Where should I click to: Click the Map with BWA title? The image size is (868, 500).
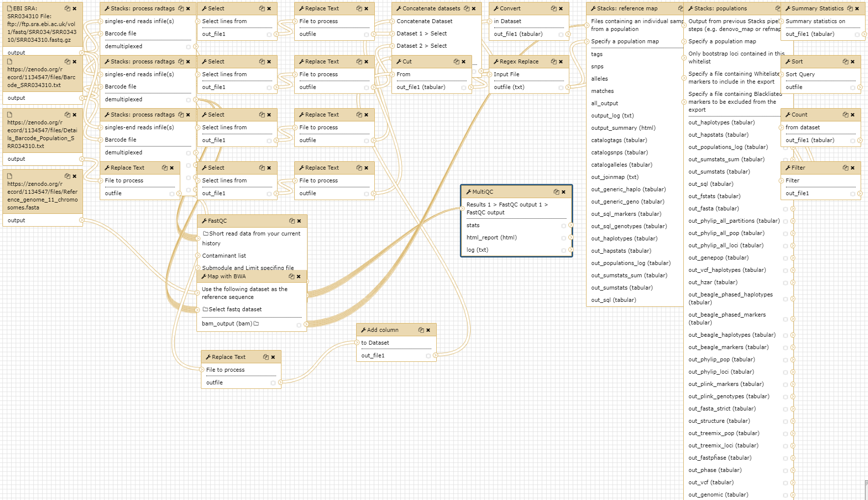pyautogui.click(x=226, y=276)
